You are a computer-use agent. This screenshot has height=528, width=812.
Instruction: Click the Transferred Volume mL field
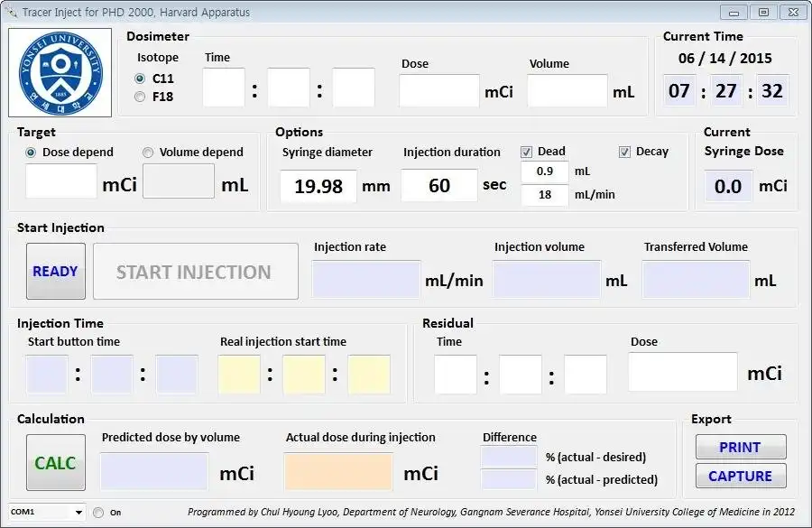pyautogui.click(x=696, y=279)
